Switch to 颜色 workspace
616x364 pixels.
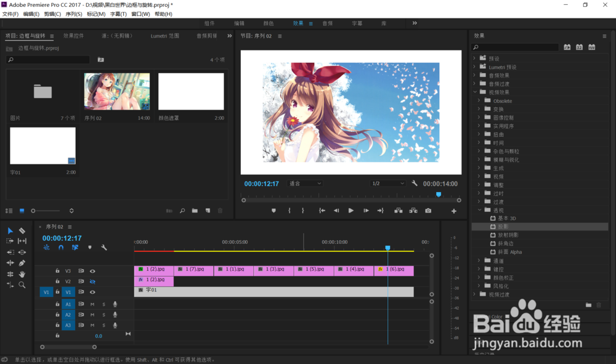click(x=269, y=23)
